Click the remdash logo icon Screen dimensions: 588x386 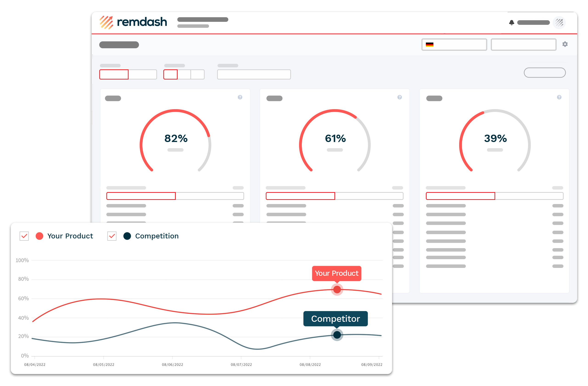(x=106, y=22)
